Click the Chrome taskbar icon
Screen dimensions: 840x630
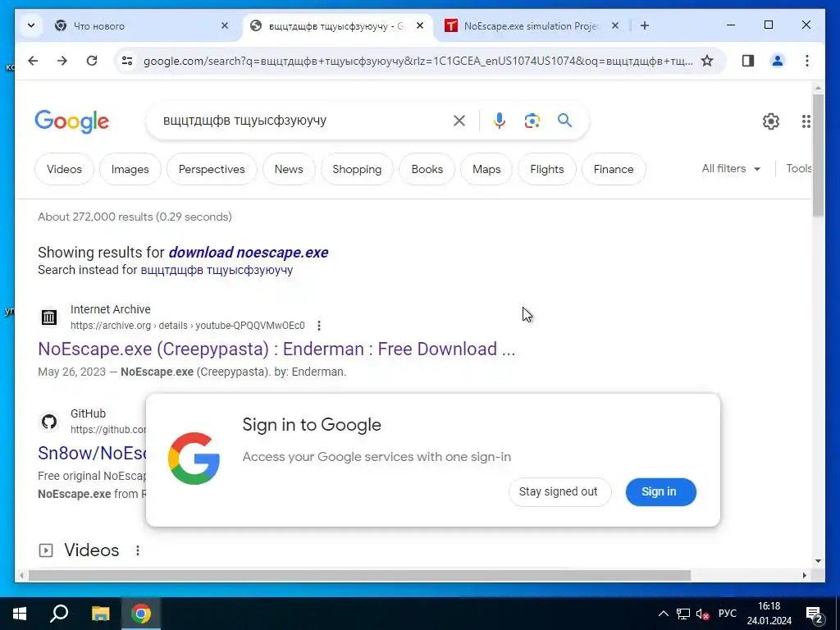(141, 614)
